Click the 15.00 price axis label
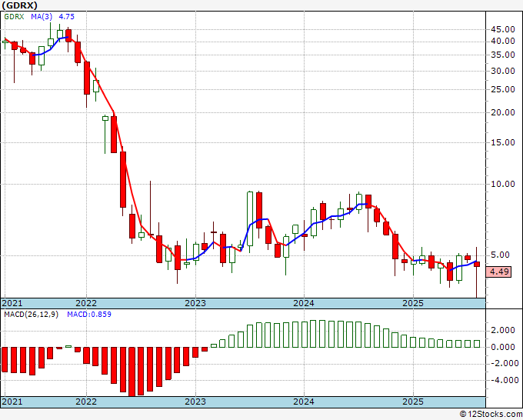 point(503,142)
